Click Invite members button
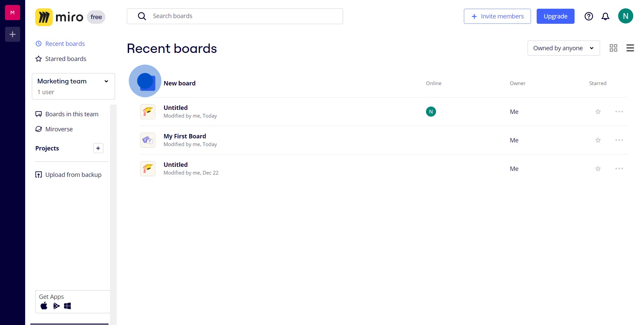The height and width of the screenshot is (325, 644). coord(497,16)
